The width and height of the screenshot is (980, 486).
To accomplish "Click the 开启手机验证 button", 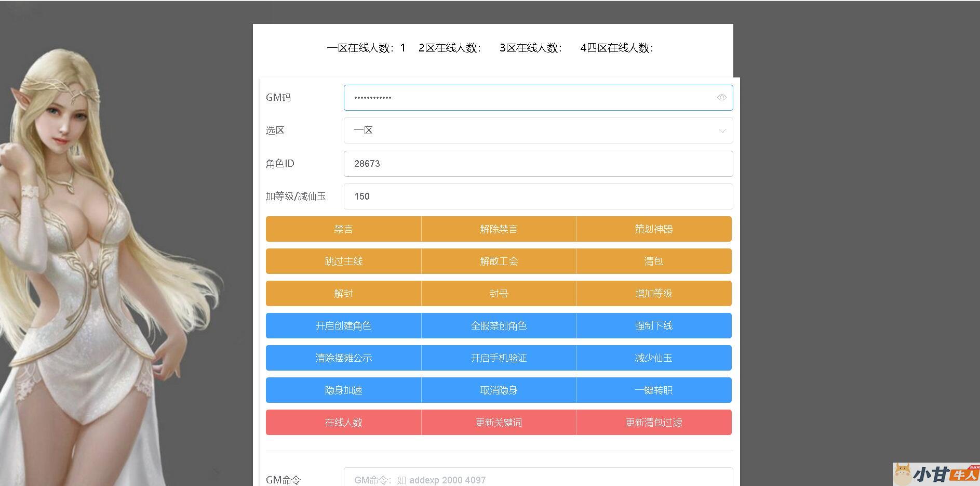I will click(x=499, y=358).
